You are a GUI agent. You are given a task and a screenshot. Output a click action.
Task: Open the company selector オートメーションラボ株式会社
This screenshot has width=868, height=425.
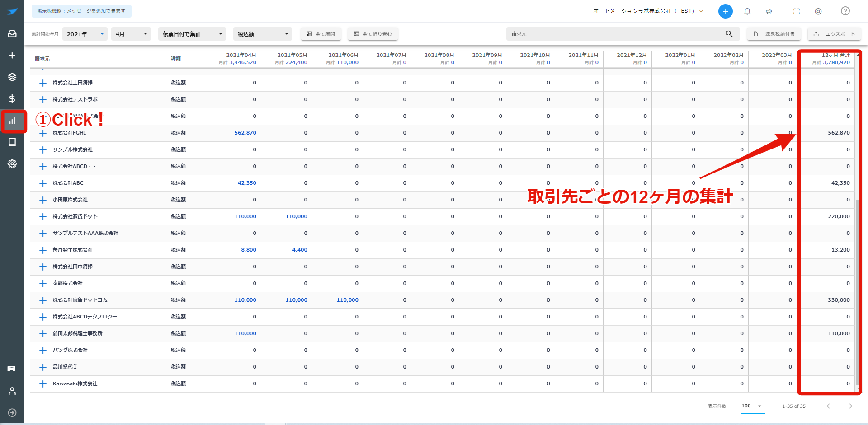[648, 11]
